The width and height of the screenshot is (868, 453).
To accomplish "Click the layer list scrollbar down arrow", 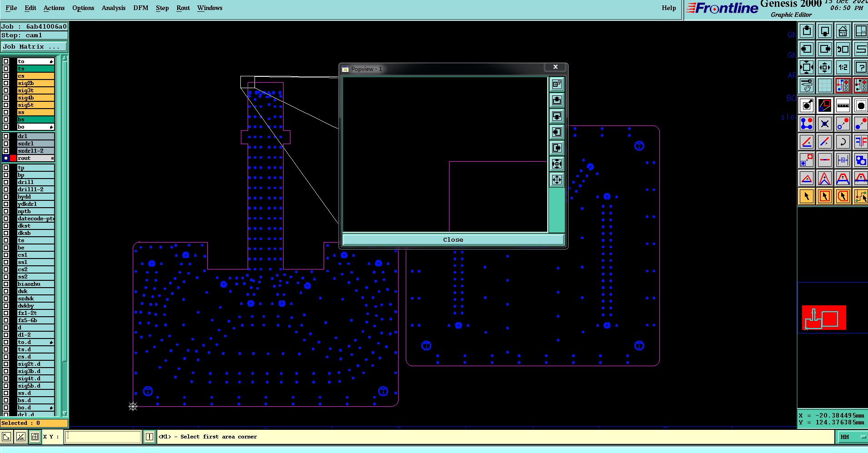I will coord(65,413).
